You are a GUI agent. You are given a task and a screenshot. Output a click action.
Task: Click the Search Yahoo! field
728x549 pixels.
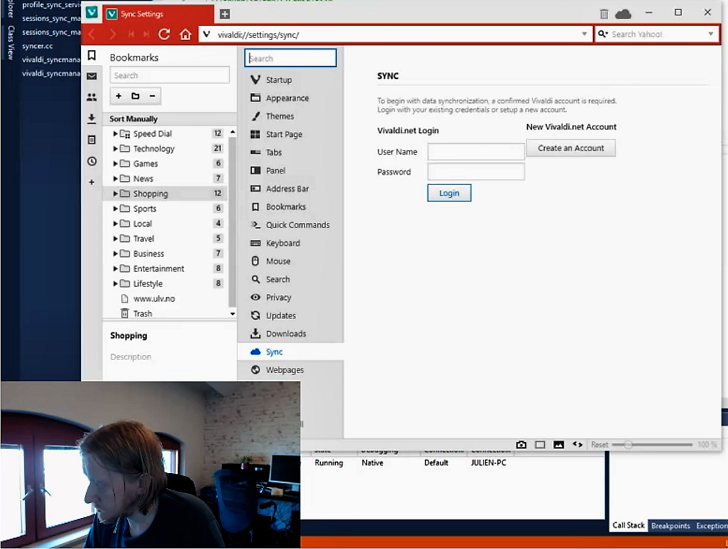pos(656,34)
